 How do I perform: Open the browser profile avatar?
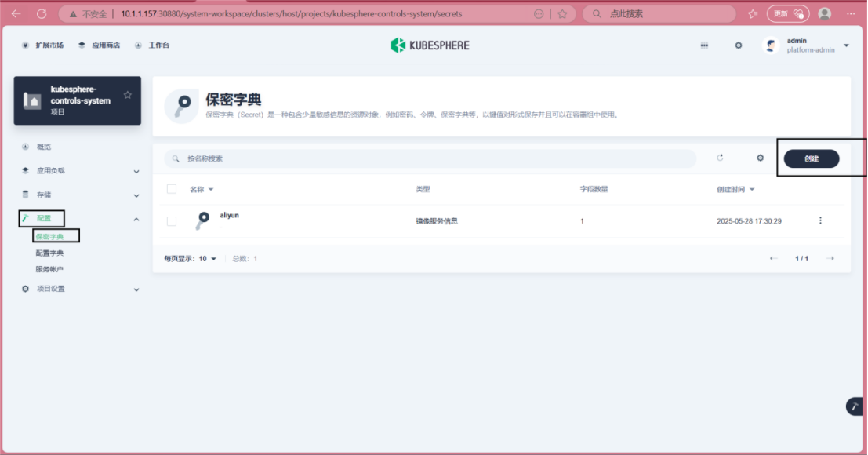824,14
